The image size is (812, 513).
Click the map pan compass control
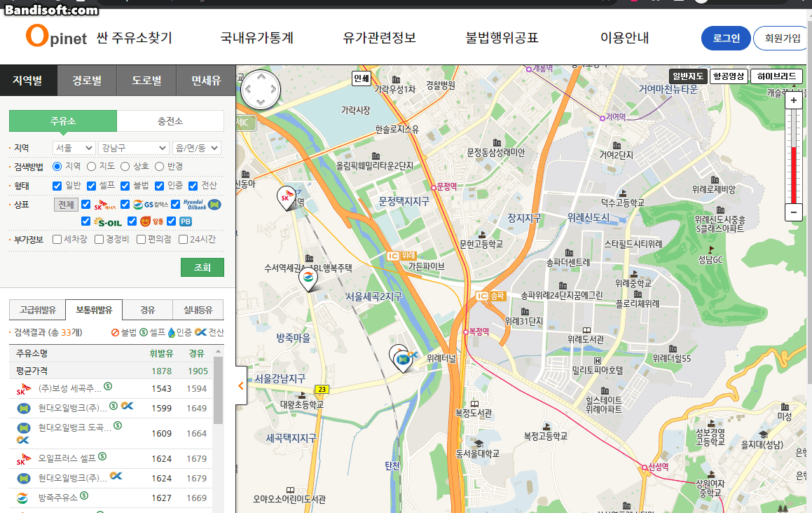(x=261, y=90)
